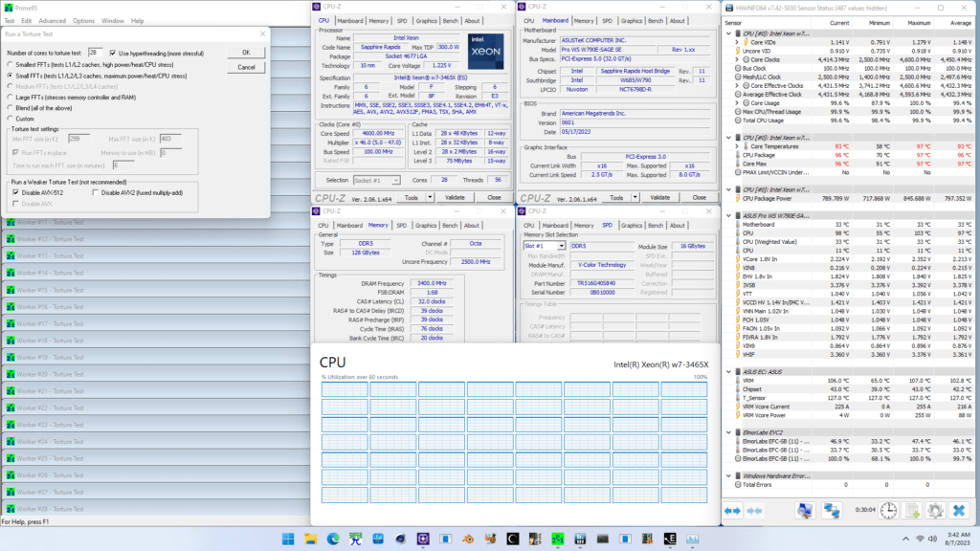Click Number of cores to torture test field

pyautogui.click(x=95, y=53)
